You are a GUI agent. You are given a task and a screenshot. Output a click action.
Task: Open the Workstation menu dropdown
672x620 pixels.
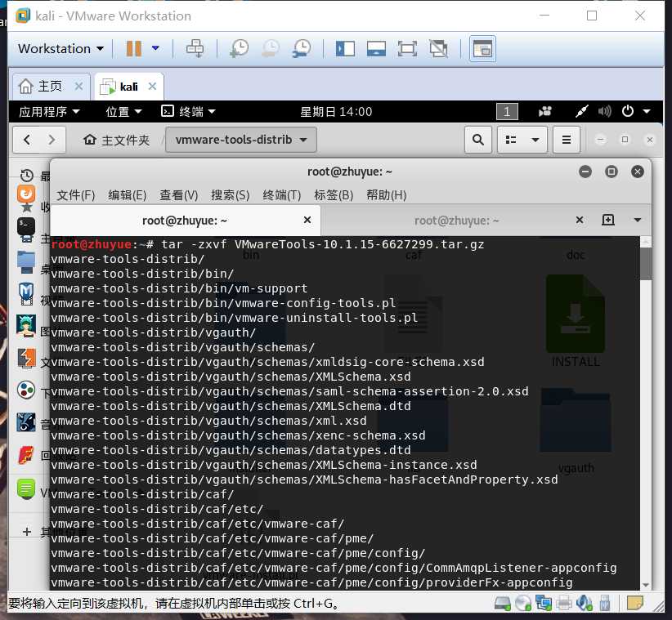click(x=60, y=49)
